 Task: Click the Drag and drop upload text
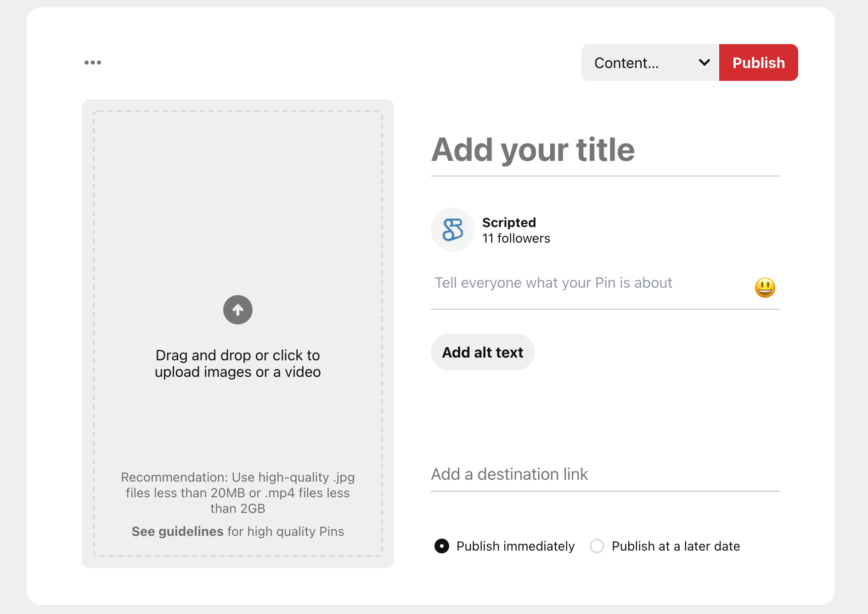click(238, 364)
